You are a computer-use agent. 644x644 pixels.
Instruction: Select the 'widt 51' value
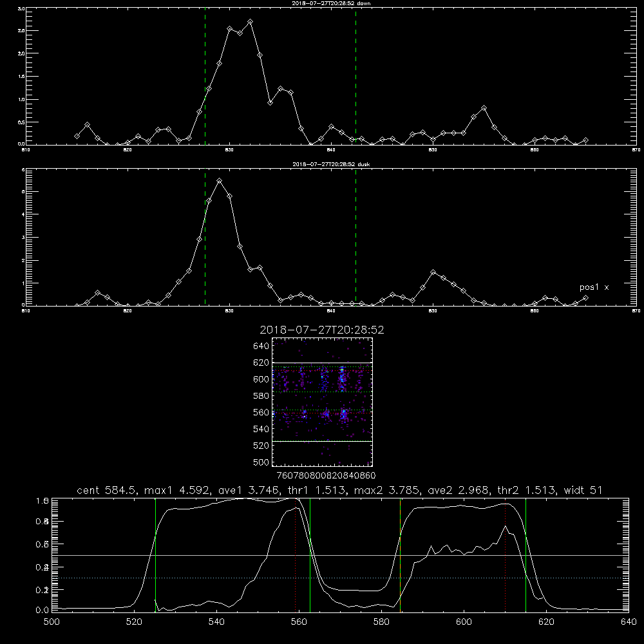(x=583, y=490)
